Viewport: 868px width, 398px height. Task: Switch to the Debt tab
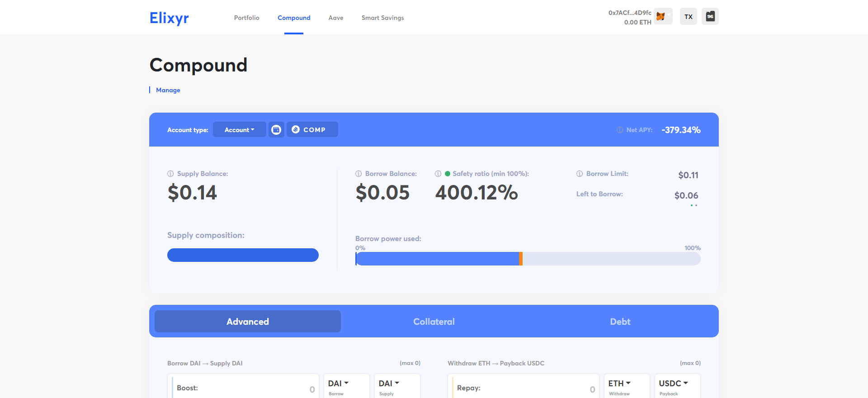pyautogui.click(x=620, y=322)
